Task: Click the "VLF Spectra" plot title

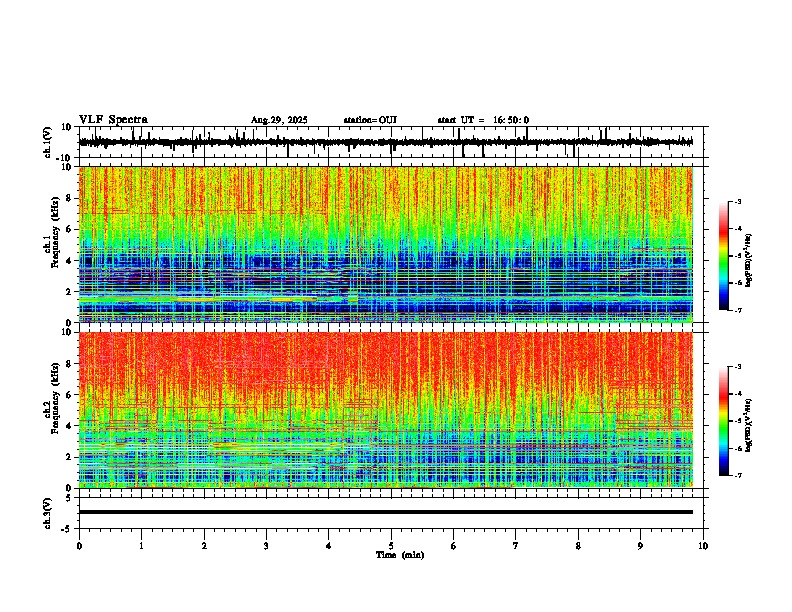Action: 113,120
